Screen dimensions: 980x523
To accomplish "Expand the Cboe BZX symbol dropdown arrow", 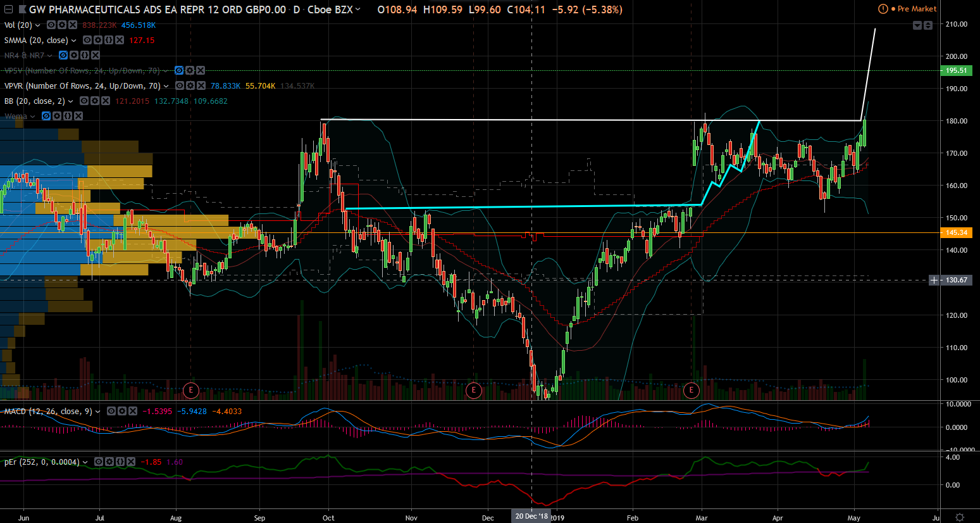I will tap(358, 9).
